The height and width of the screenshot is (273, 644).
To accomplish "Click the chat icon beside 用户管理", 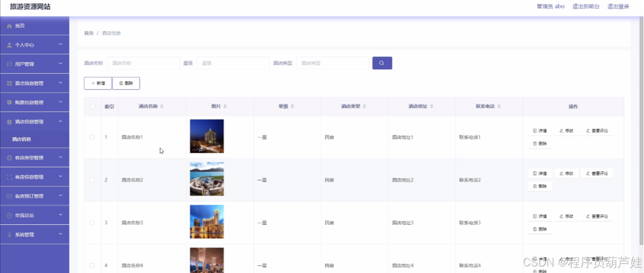I will pyautogui.click(x=9, y=64).
